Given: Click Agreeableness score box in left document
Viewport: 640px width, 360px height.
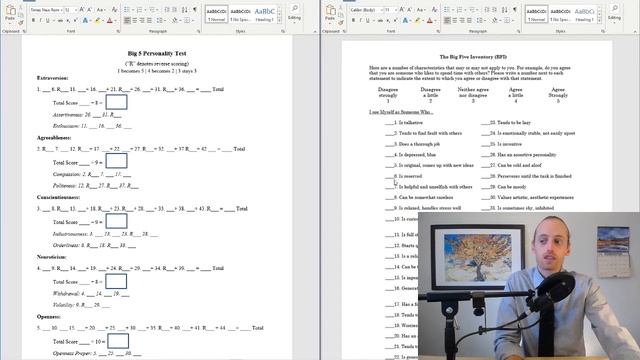Looking at the screenshot, I should click(x=116, y=161).
